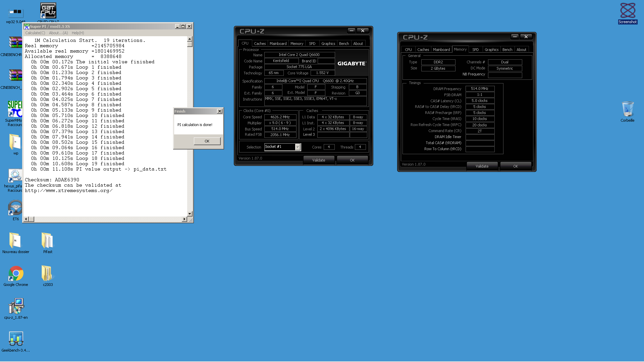The image size is (644, 362).
Task: Open the About...(A) menu in Super PI
Action: (x=58, y=33)
